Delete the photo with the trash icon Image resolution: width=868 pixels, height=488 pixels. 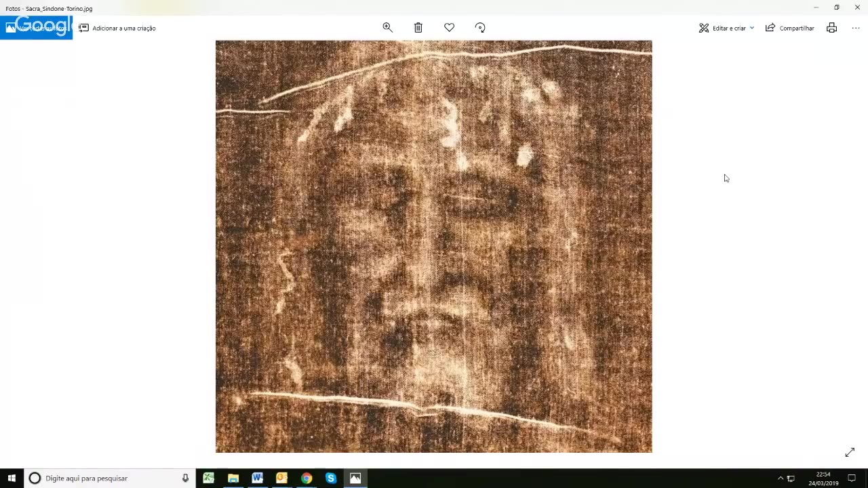pos(418,28)
